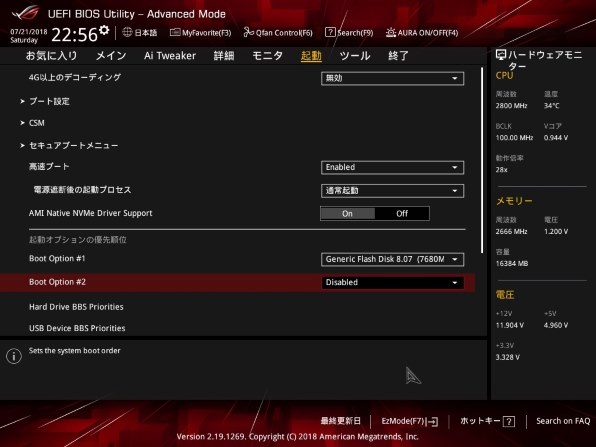This screenshot has height=447, width=596.
Task: Click the Vコア value 0.944 V
Action: tap(556, 138)
